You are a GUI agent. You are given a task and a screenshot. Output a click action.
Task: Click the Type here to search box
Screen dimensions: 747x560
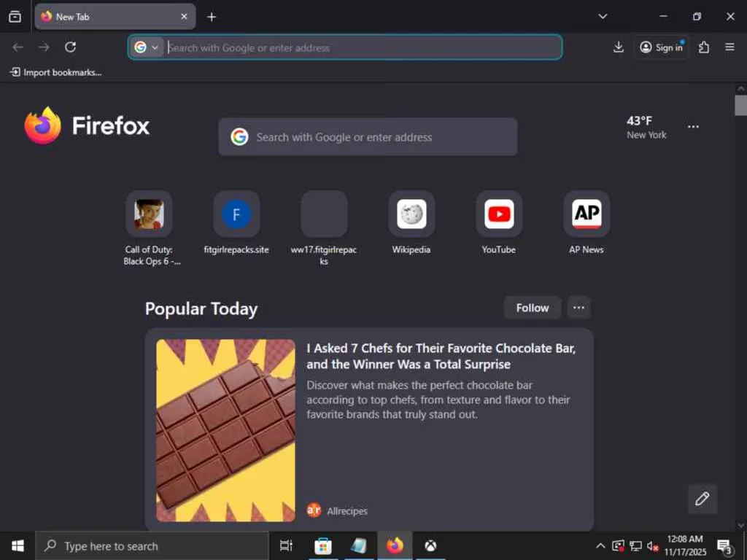152,546
